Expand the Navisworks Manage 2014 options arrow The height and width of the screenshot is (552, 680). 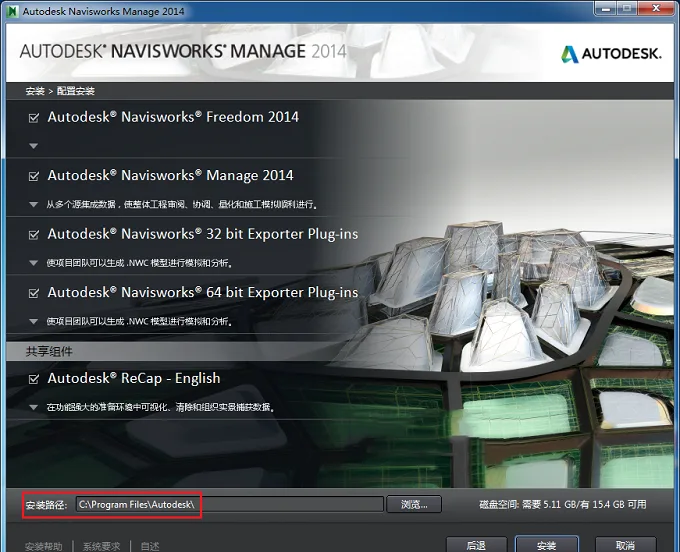click(33, 204)
